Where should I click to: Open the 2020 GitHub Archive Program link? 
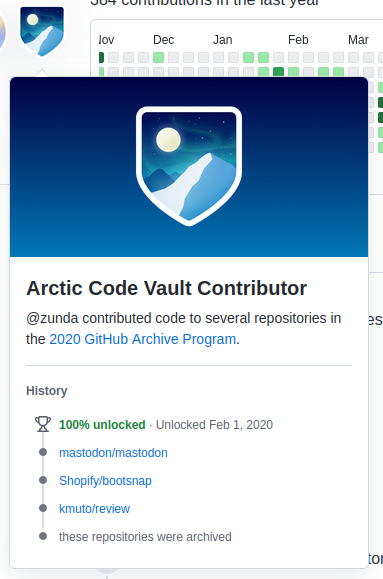pyautogui.click(x=143, y=339)
